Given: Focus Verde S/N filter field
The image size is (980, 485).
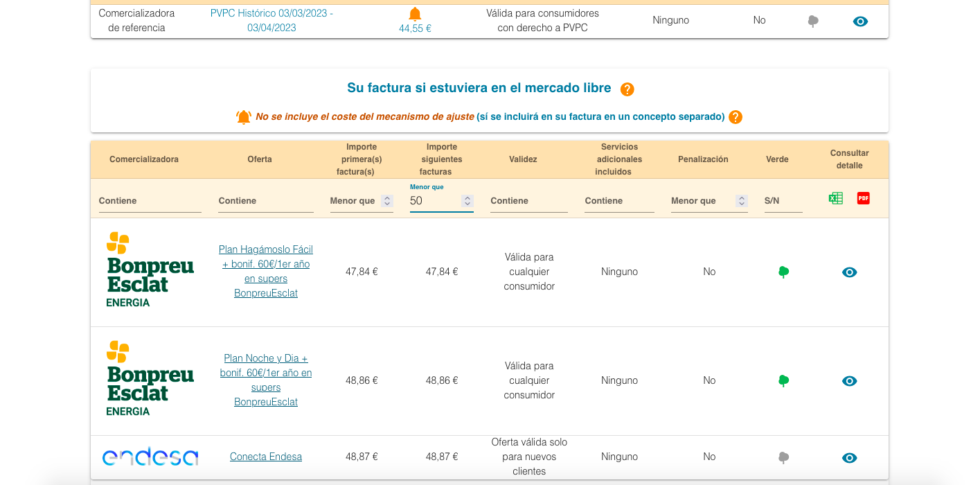Looking at the screenshot, I should (x=783, y=201).
